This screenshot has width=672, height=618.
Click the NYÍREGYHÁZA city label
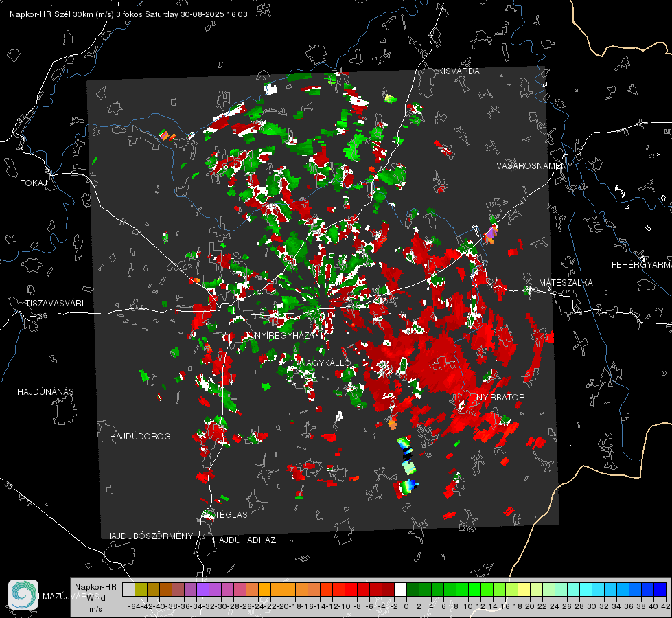coord(284,335)
